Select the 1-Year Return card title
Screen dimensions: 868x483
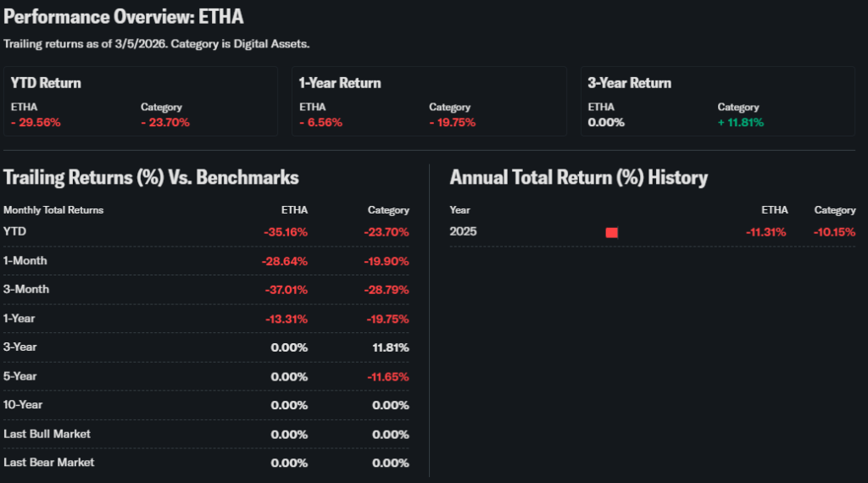tap(340, 83)
